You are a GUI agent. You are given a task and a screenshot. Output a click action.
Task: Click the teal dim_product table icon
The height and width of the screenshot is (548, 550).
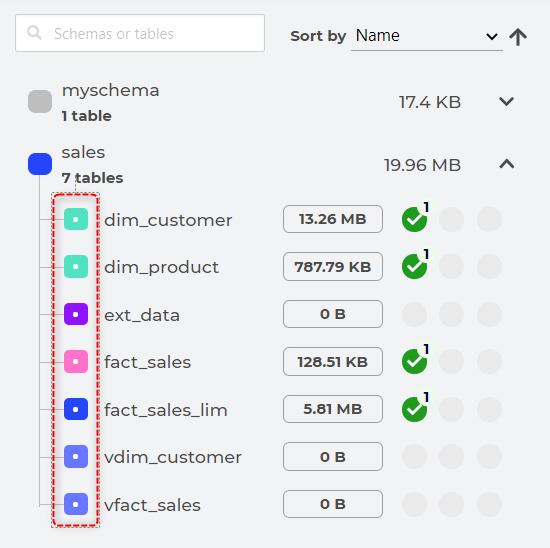click(x=76, y=267)
